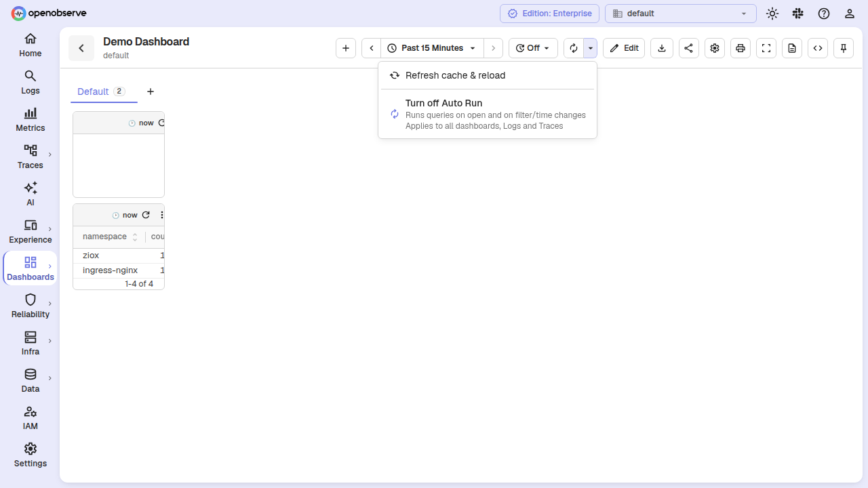This screenshot has height=488, width=868.
Task: Open the scheduled reports document icon
Action: click(791, 48)
